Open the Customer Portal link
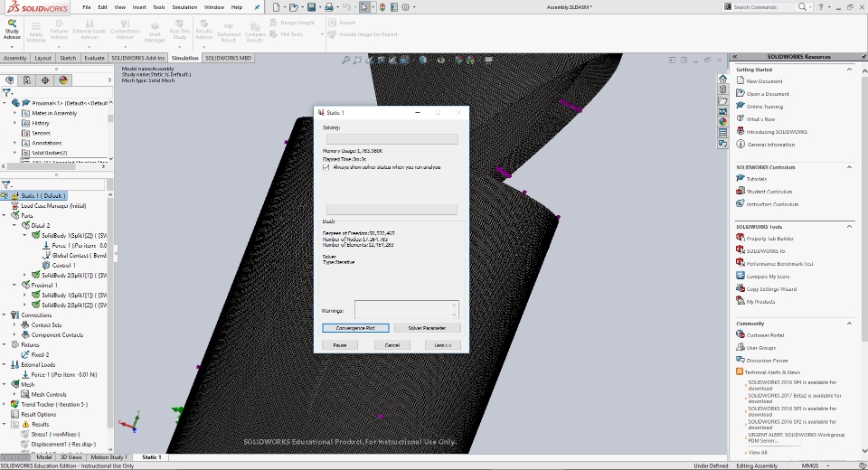The width and height of the screenshot is (868, 470). point(765,335)
